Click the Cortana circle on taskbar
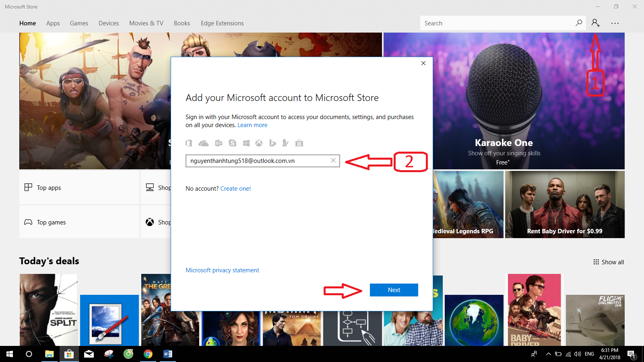644x362 pixels. [29, 354]
